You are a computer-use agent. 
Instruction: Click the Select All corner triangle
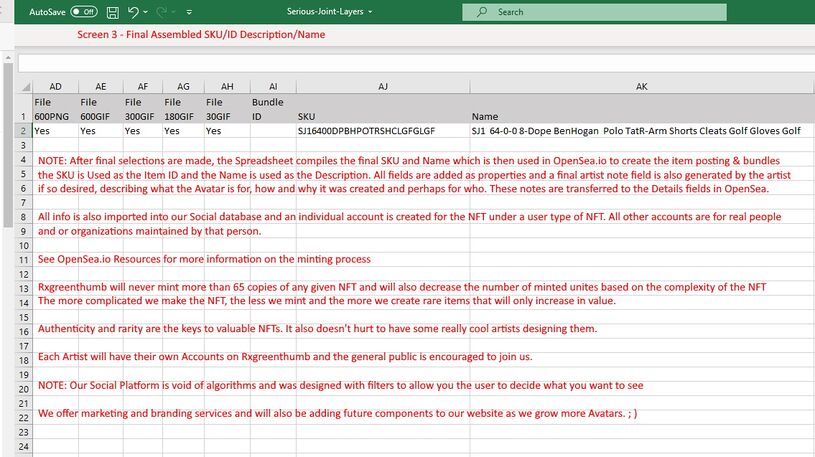tap(25, 87)
